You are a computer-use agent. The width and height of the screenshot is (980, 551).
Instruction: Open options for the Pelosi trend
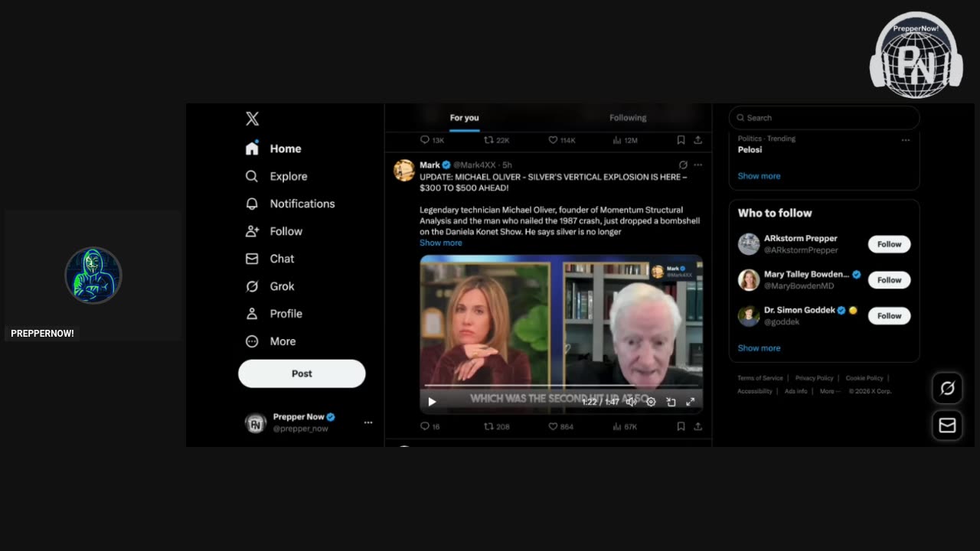point(906,140)
